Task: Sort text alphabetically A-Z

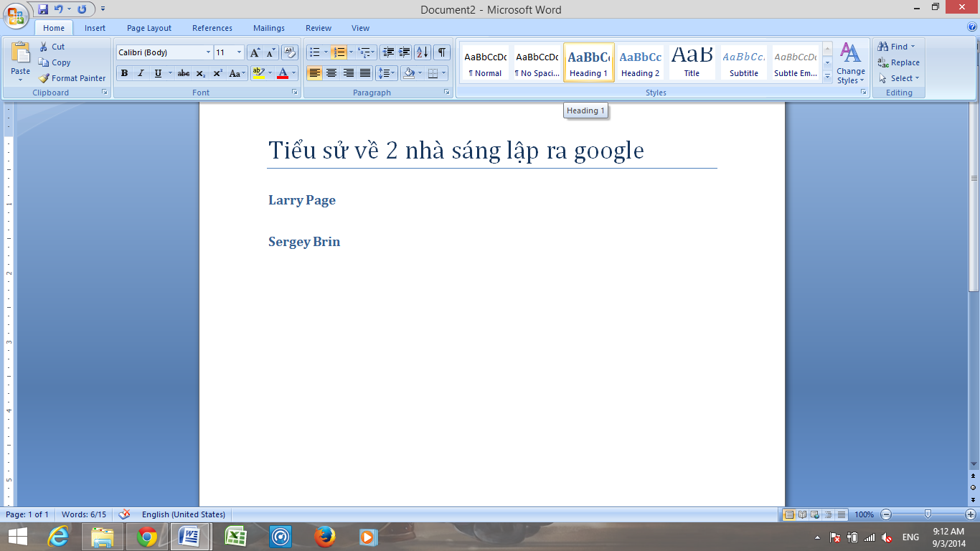Action: 422,52
